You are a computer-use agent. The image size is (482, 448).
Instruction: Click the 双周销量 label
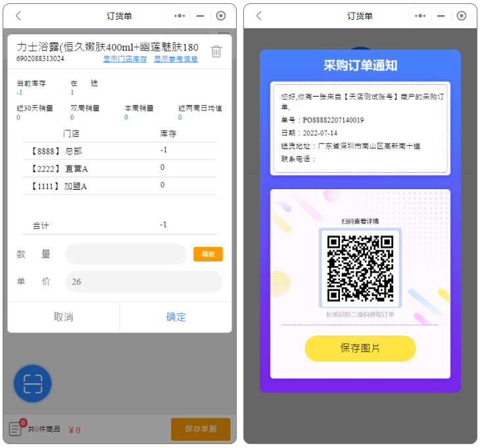tap(85, 108)
